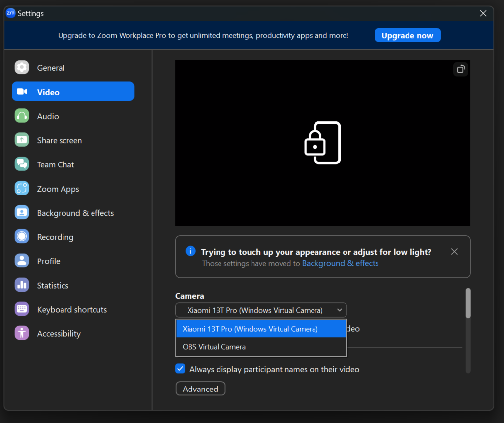The image size is (504, 423).
Task: Switch to Background & effects section
Action: pos(75,213)
